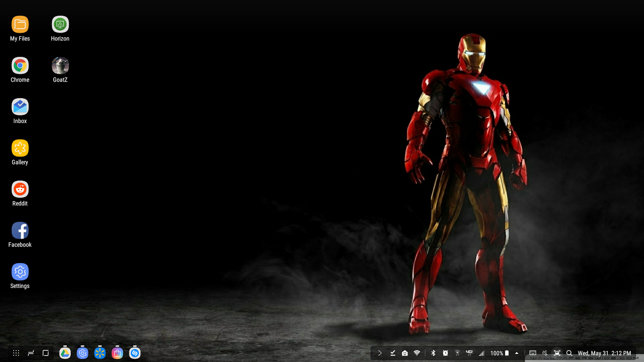Expand quick settings with up arrow
644x362 pixels.
(x=517, y=353)
